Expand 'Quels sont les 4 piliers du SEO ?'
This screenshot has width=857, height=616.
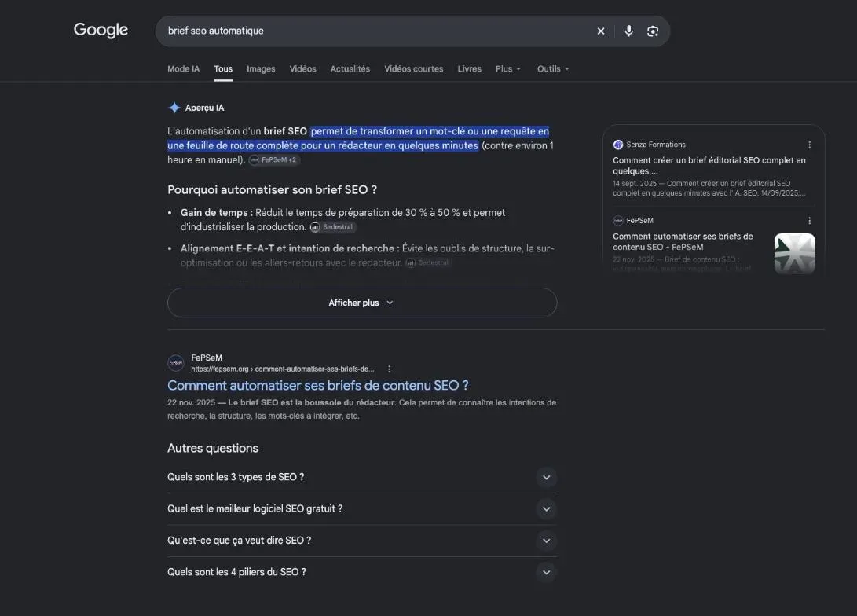point(362,572)
